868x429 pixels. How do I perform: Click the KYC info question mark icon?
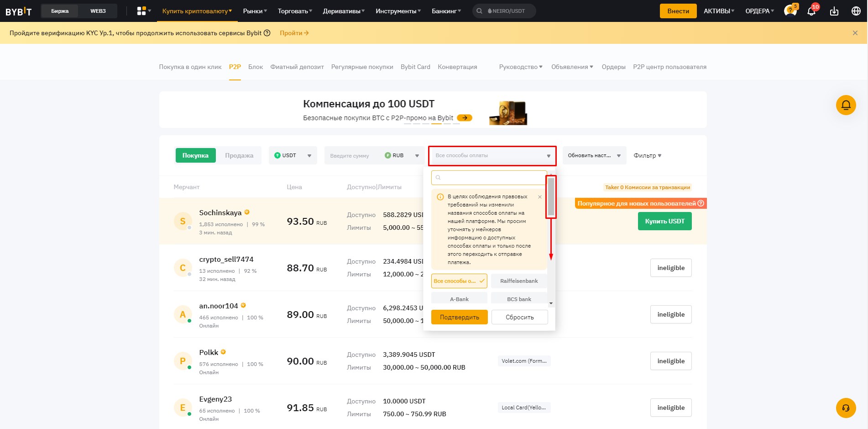click(267, 33)
